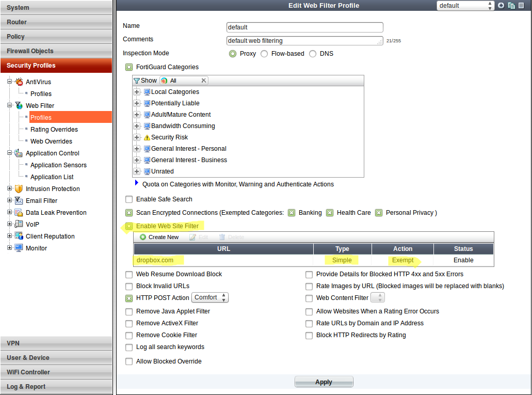Viewport: 532px width, 395px height.
Task: Click the Security Risk warning icon
Action: [147, 137]
